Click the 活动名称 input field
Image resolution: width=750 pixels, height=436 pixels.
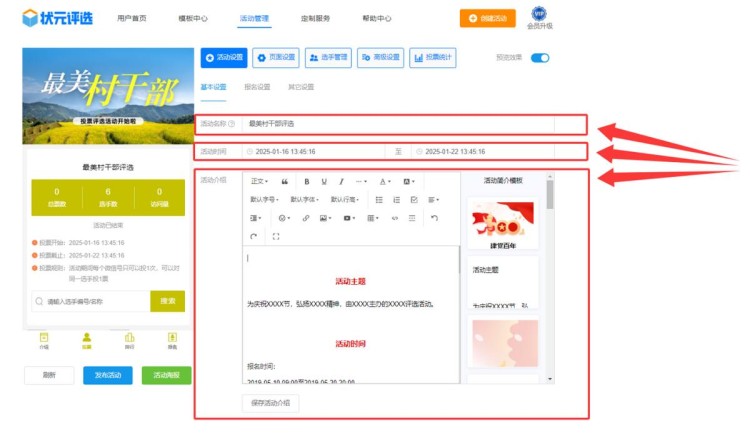tap(400, 124)
